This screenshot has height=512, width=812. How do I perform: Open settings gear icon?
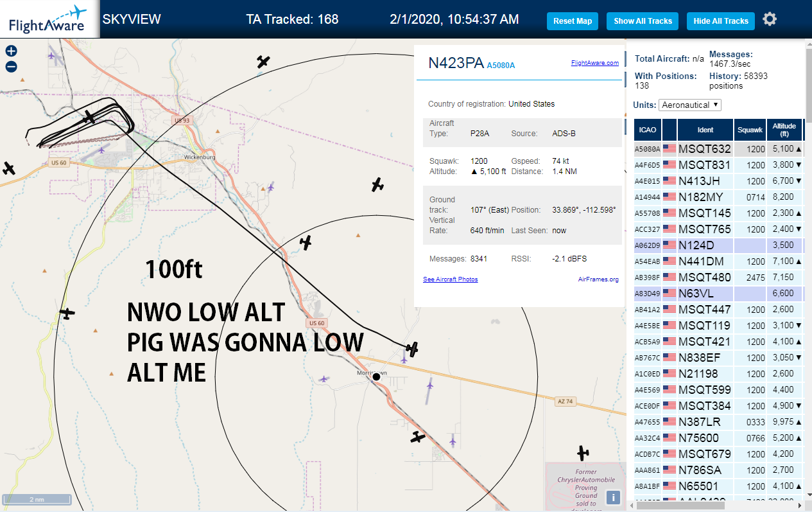click(x=770, y=19)
